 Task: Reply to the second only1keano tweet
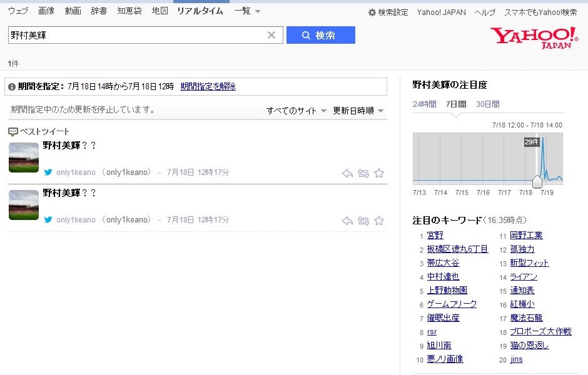(x=348, y=221)
